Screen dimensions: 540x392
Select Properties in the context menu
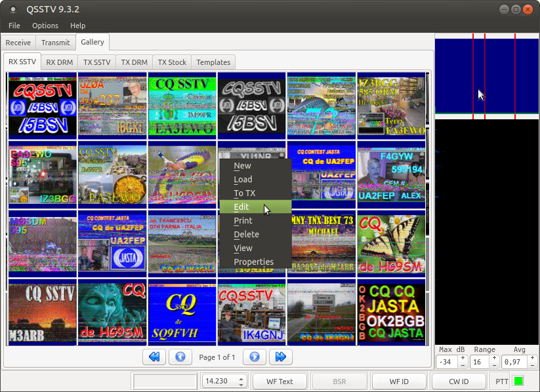tap(253, 262)
